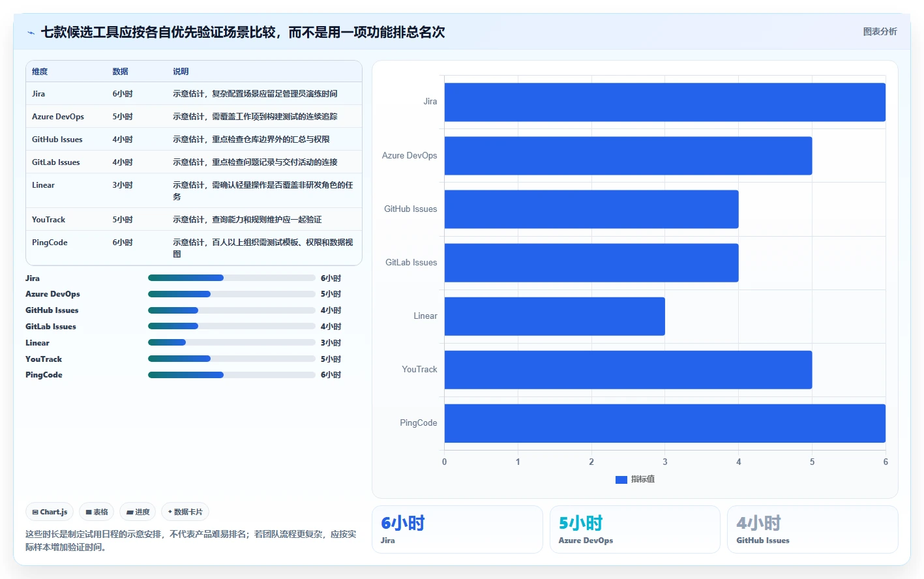Click the lightning icon beside the title
The width and height of the screenshot is (924, 579).
pyautogui.click(x=31, y=33)
